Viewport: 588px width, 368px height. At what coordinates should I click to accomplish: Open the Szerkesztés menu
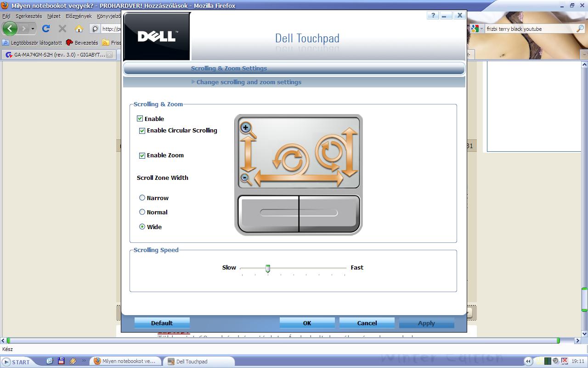(28, 16)
